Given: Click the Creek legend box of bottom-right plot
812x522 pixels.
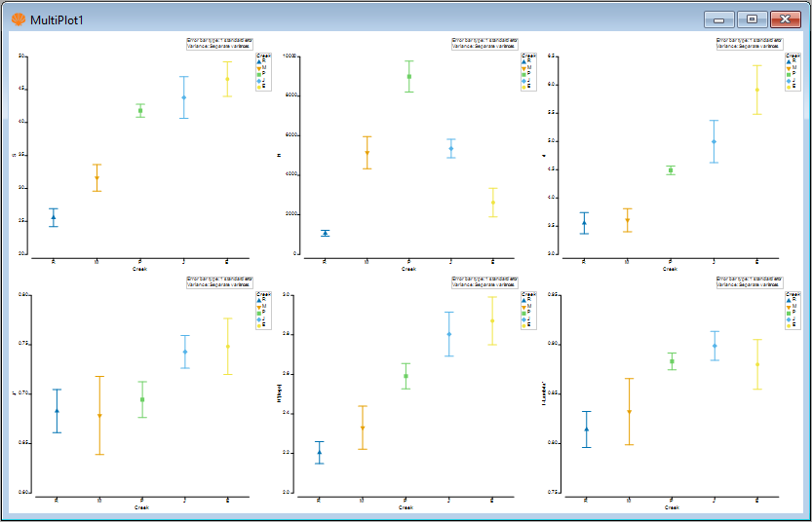Looking at the screenshot, I should tap(793, 310).
